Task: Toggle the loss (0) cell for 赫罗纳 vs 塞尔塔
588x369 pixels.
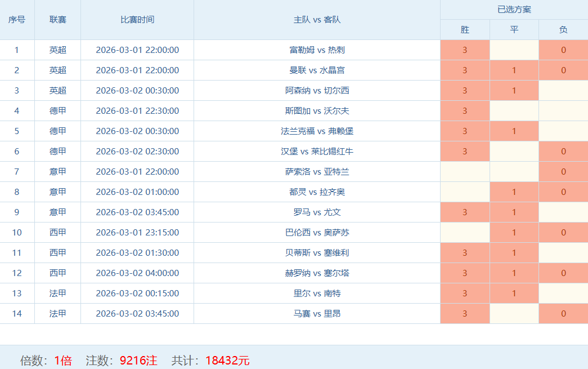Action: coord(563,273)
